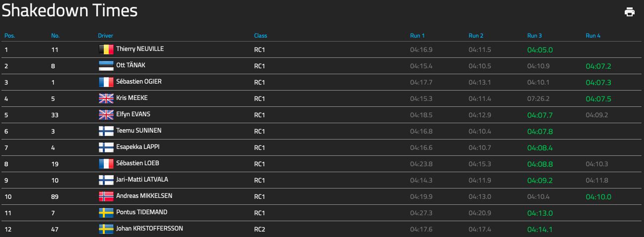Click the French flag beside Sébastien OGIER
Screen dimensions: 644x237
pyautogui.click(x=106, y=82)
